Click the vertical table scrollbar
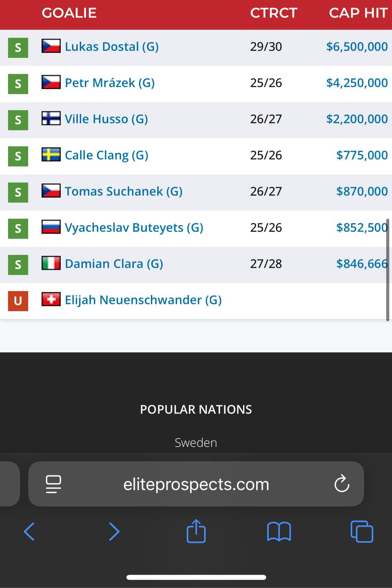 coord(388,270)
